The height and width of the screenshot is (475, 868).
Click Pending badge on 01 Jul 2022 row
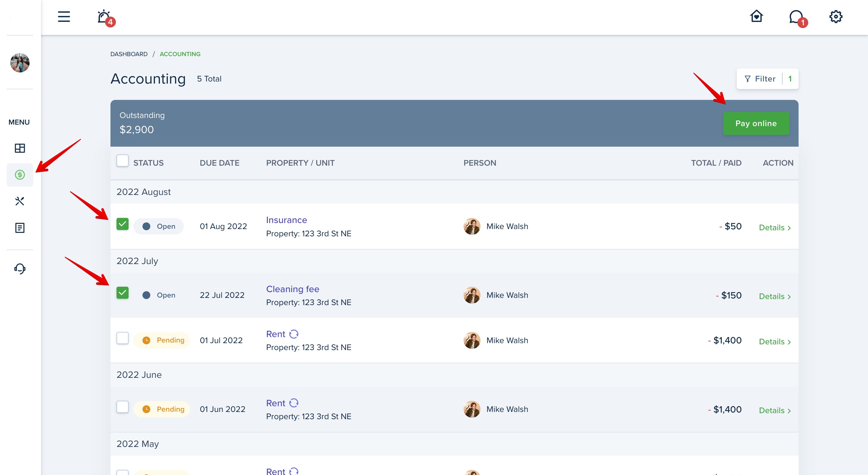[162, 340]
